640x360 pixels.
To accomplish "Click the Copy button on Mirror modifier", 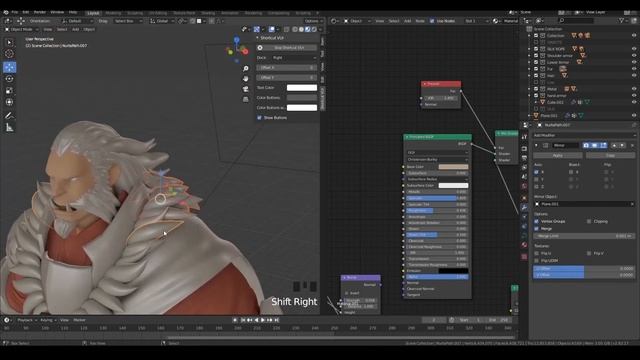I will 610,156.
